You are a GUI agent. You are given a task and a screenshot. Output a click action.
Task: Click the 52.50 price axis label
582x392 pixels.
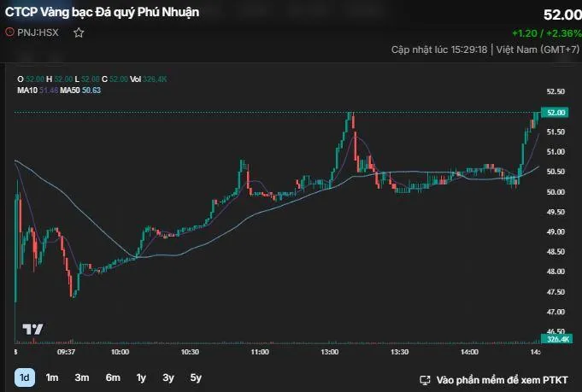point(556,91)
